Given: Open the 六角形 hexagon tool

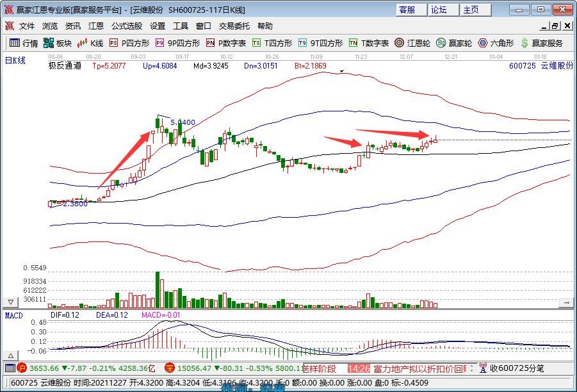Looking at the screenshot, I should 495,44.
